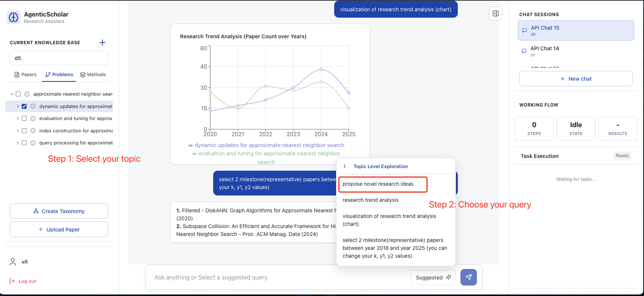Start a New chat
Screen dimensions: 644x296
[x=576, y=79]
